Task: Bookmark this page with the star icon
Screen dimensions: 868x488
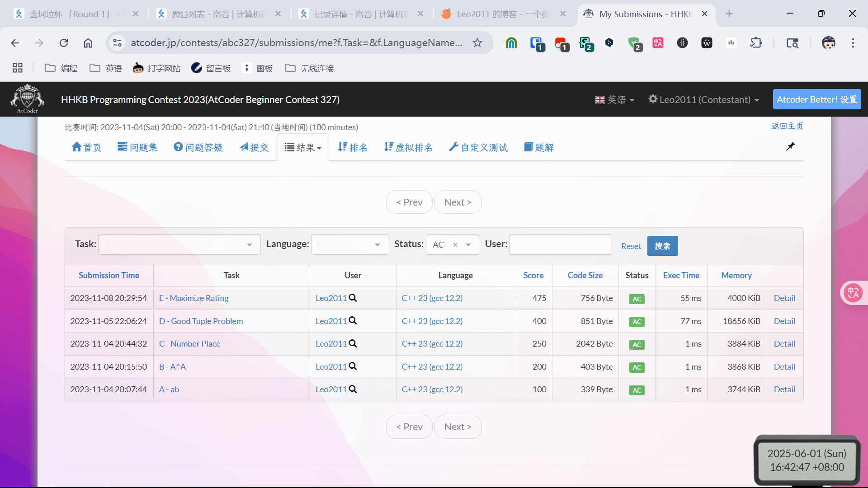Action: 477,43
